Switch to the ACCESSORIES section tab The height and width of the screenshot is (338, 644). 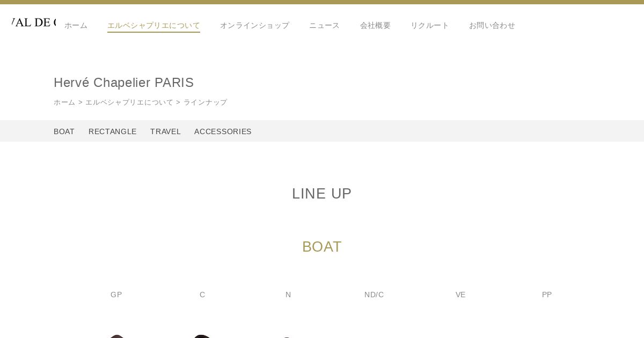click(223, 131)
